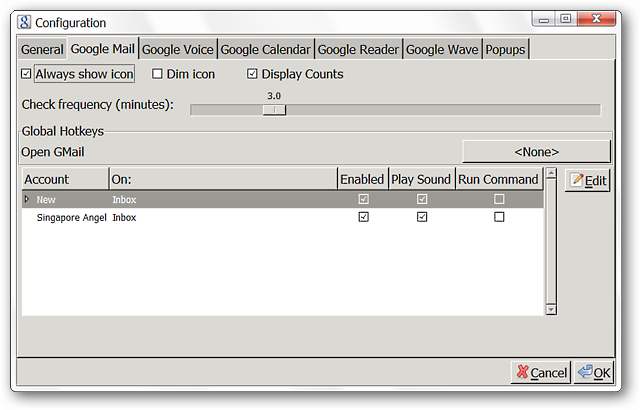Expand the New account row arrow
640x410 pixels.
tap(27, 199)
